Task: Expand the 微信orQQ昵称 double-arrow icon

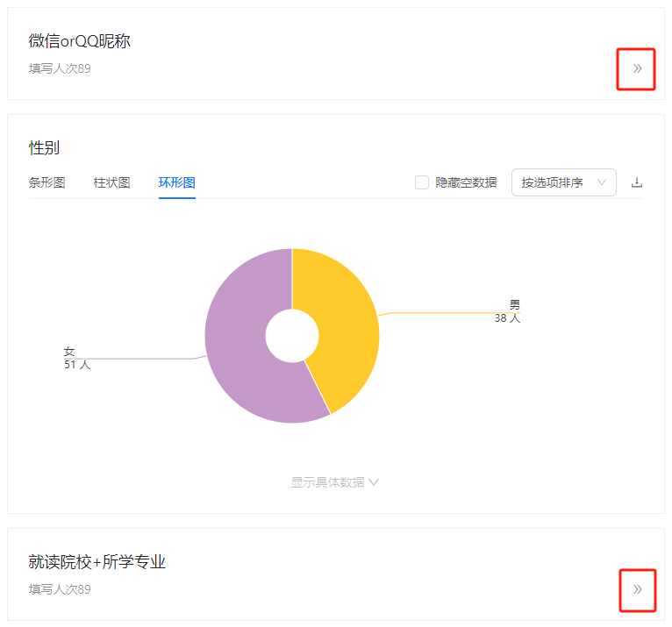Action: tap(637, 68)
